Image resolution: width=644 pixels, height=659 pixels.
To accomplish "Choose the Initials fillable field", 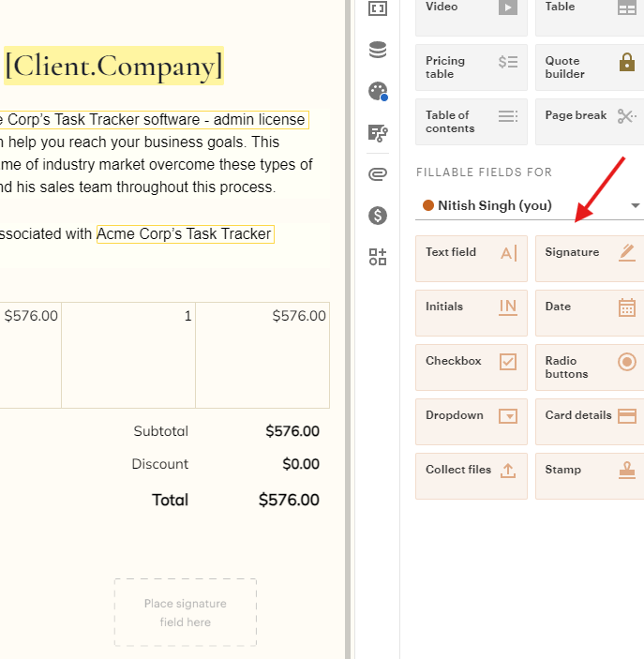I will 472,313.
